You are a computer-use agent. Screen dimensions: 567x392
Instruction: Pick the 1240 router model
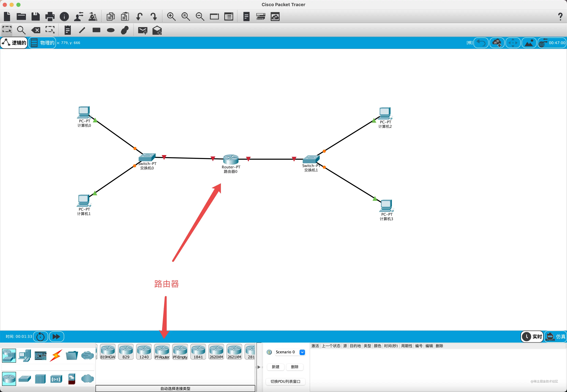144,352
